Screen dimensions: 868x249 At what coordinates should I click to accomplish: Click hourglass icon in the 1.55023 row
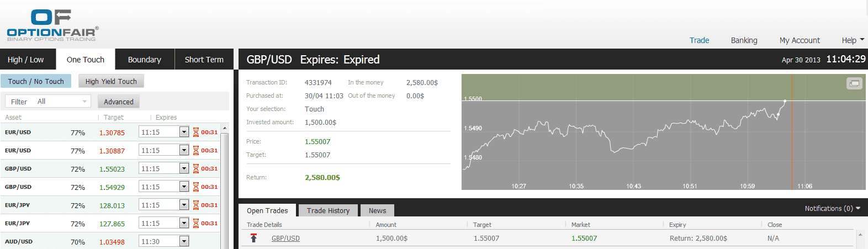[x=195, y=169]
